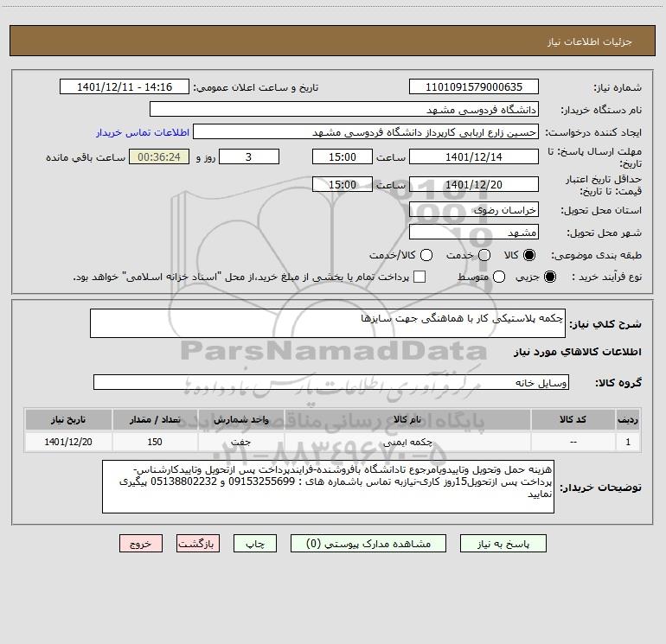
Task: Click the خروج exit button
Action: [x=141, y=544]
